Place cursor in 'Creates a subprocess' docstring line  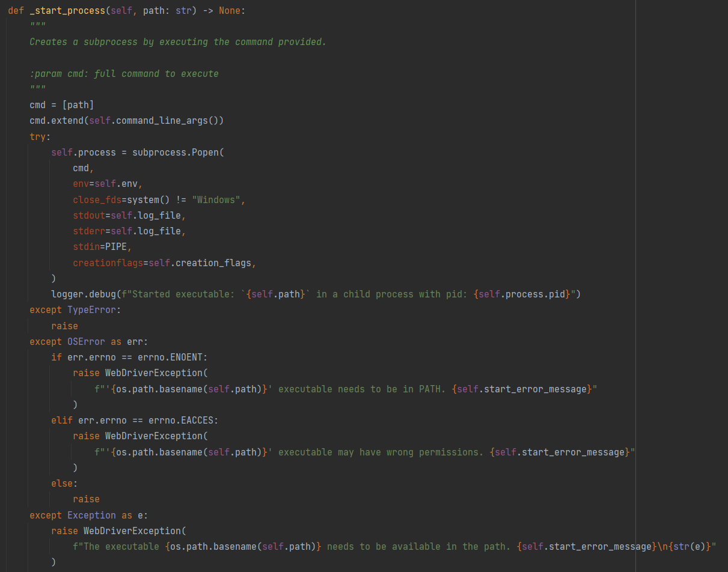pyautogui.click(x=178, y=42)
